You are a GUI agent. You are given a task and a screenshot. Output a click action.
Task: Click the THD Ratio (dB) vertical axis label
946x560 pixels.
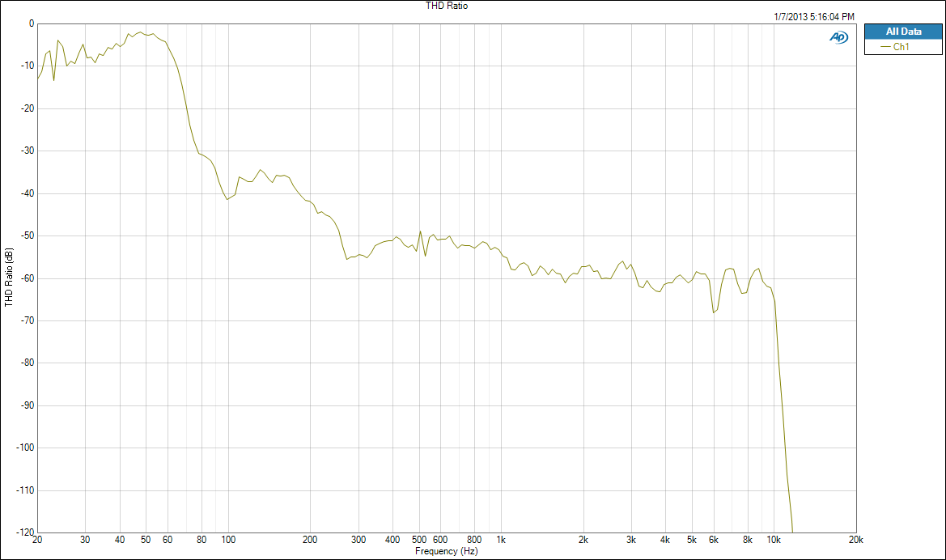pyautogui.click(x=8, y=278)
